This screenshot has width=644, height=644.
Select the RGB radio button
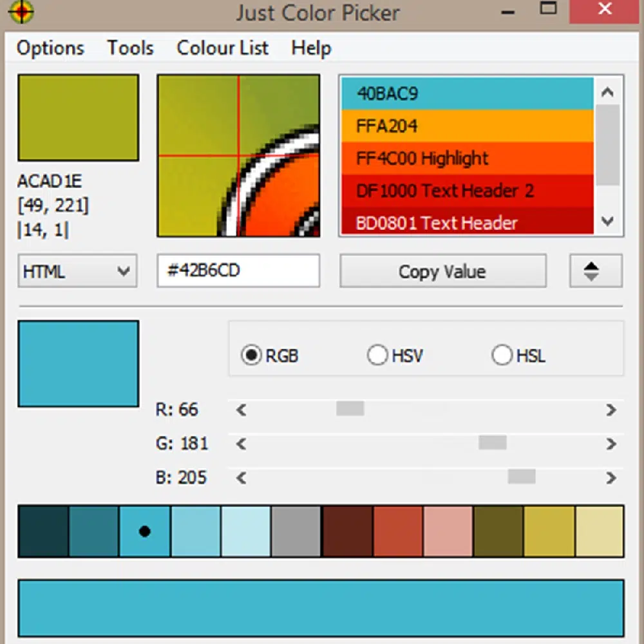point(251,355)
